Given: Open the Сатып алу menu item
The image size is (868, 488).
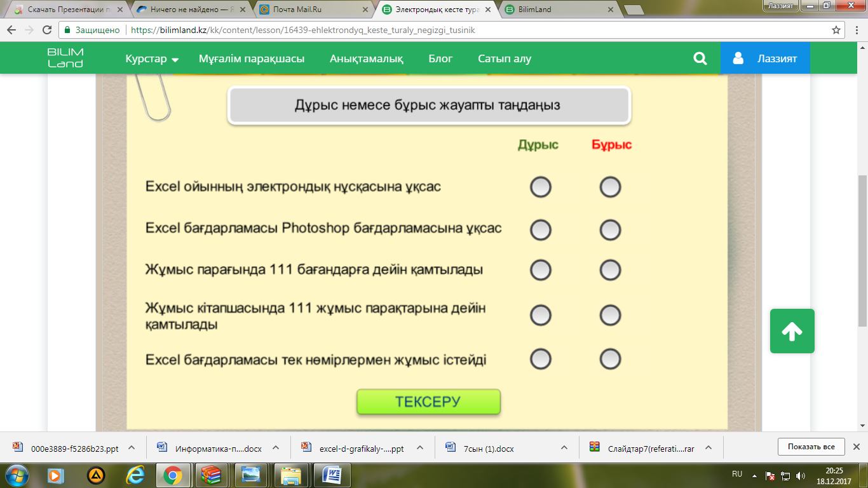Looking at the screenshot, I should 505,58.
